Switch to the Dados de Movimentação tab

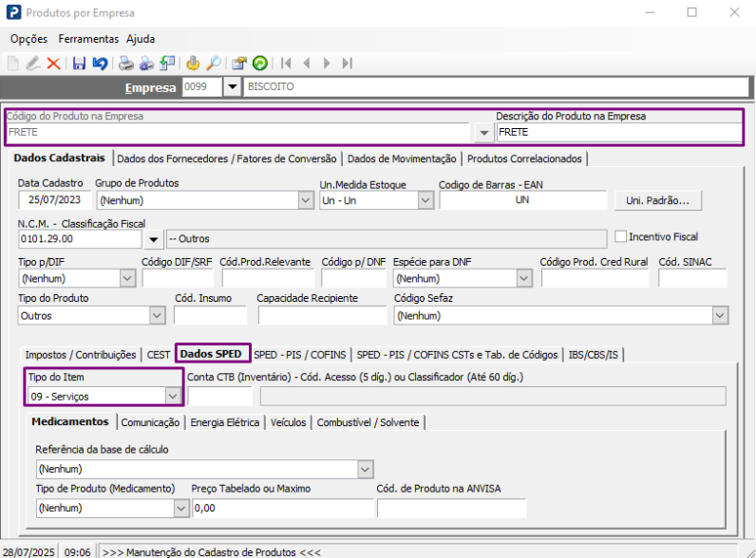(403, 158)
